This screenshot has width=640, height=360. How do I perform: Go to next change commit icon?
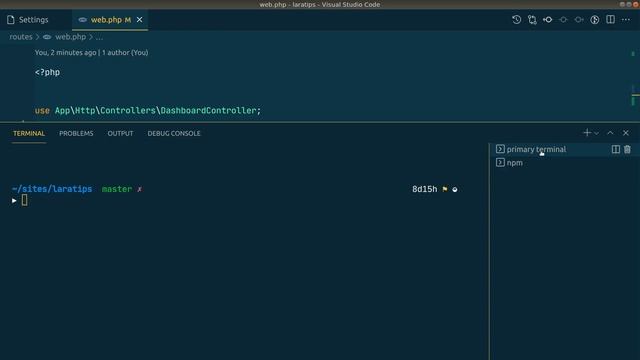pyautogui.click(x=579, y=20)
